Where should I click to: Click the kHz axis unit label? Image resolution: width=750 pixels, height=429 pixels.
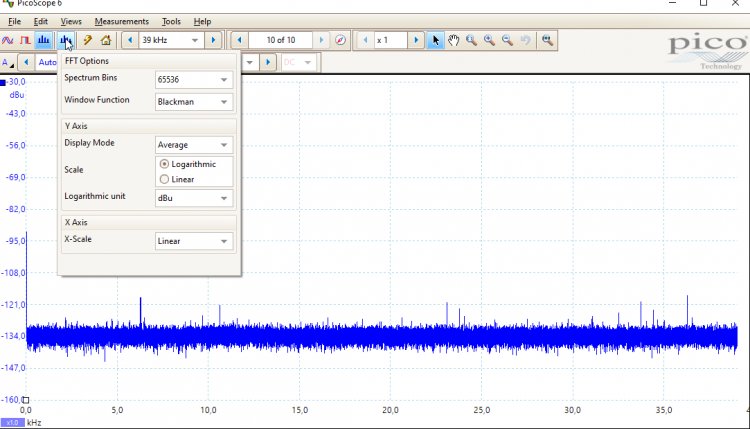point(34,423)
